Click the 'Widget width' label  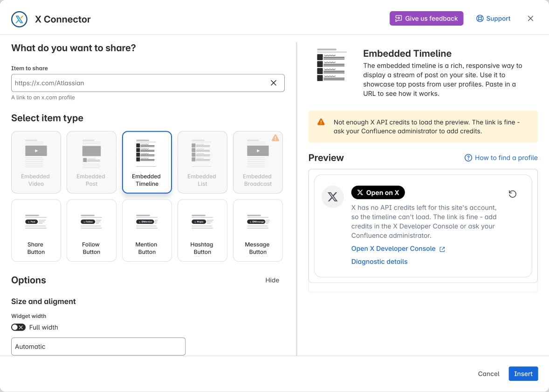click(29, 316)
